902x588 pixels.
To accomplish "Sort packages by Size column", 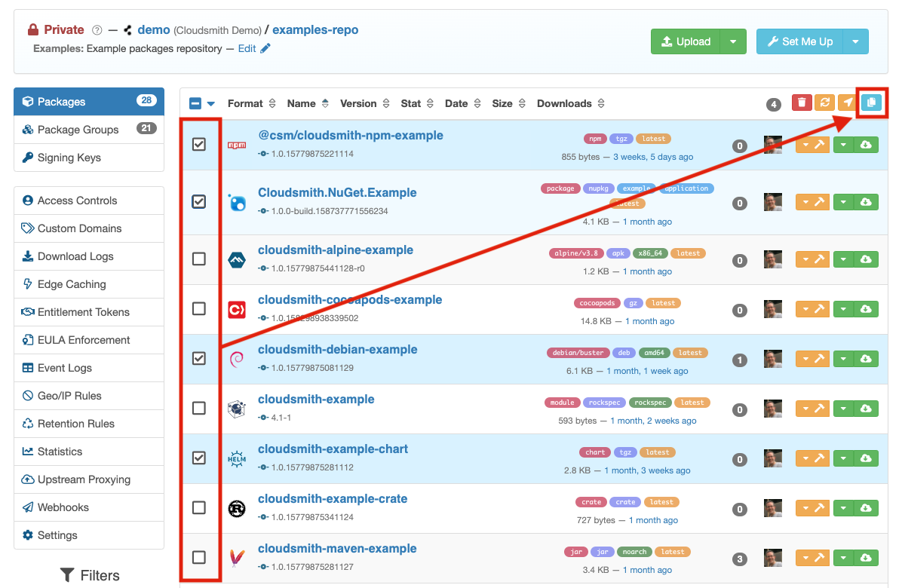I will (508, 103).
